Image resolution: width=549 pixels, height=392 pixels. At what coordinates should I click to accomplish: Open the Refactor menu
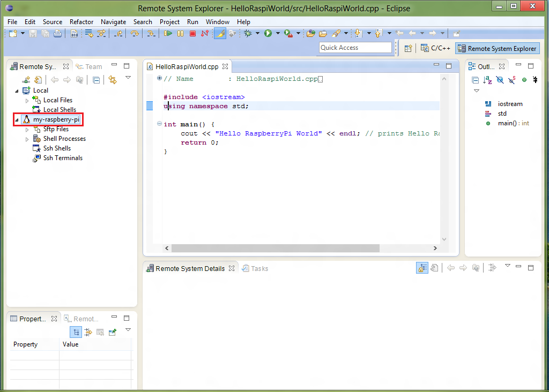click(81, 21)
